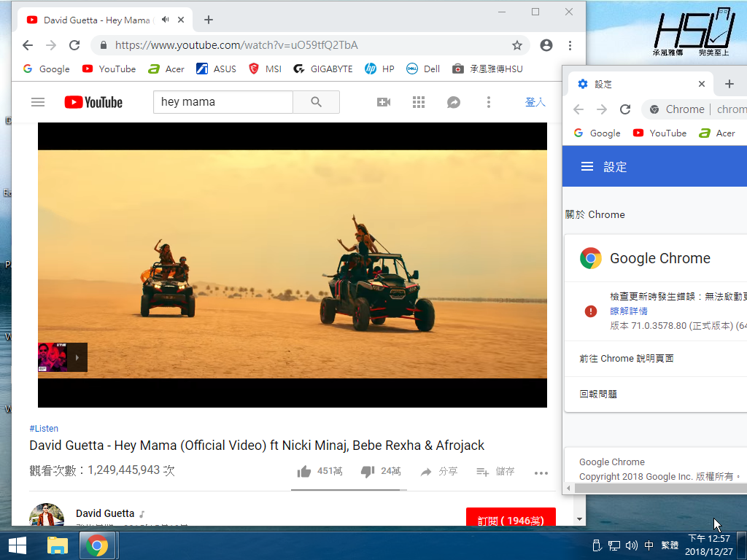The width and height of the screenshot is (747, 560).
Task: Open the create video camera icon
Action: [384, 102]
